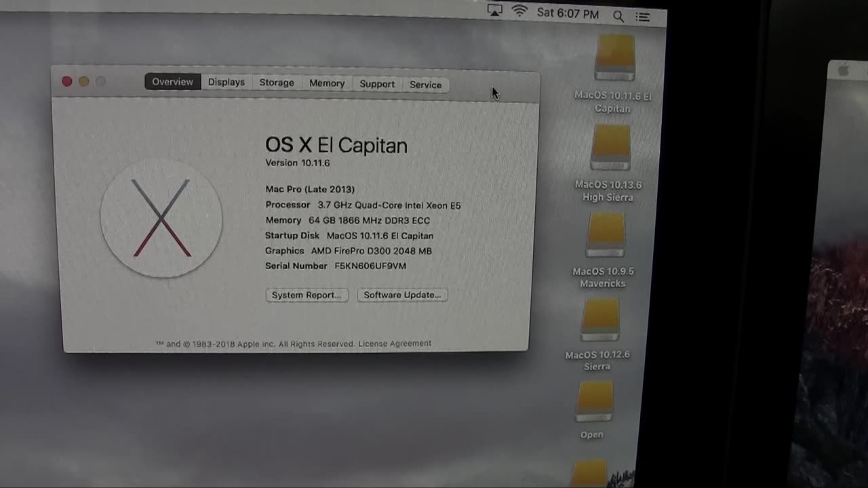The image size is (868, 488).
Task: Open the License Agreement link
Action: coord(395,344)
